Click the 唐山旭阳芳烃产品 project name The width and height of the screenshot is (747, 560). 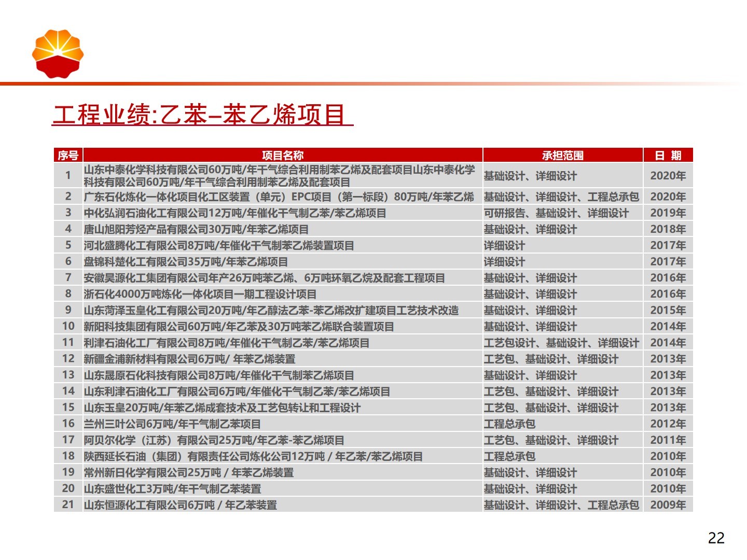pyautogui.click(x=197, y=229)
